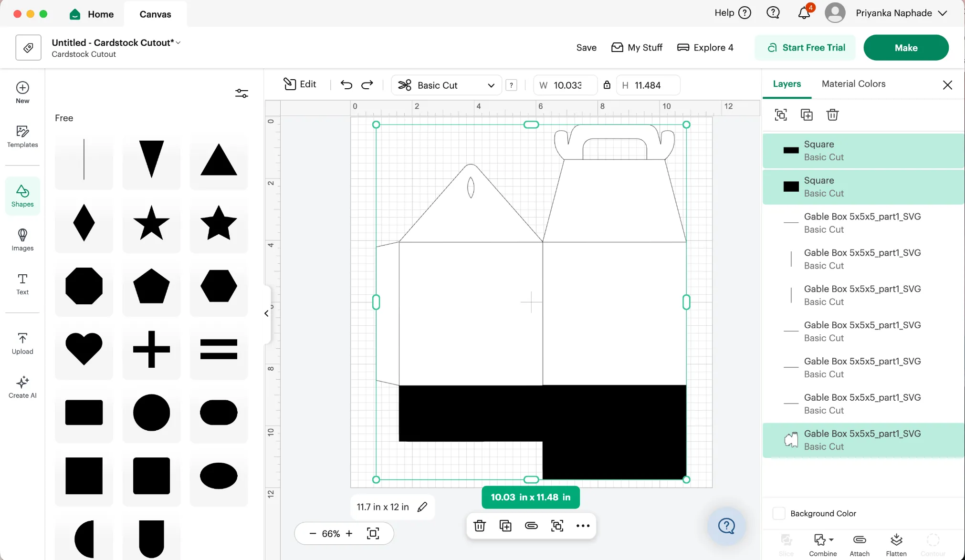The height and width of the screenshot is (560, 965).
Task: Switch to the Material Colors tab
Action: 853,83
